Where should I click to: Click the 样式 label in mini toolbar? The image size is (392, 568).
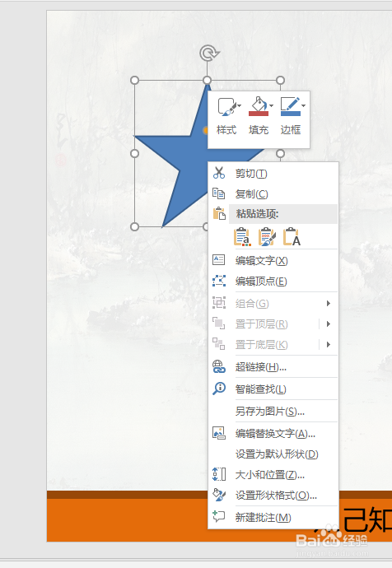pyautogui.click(x=226, y=130)
